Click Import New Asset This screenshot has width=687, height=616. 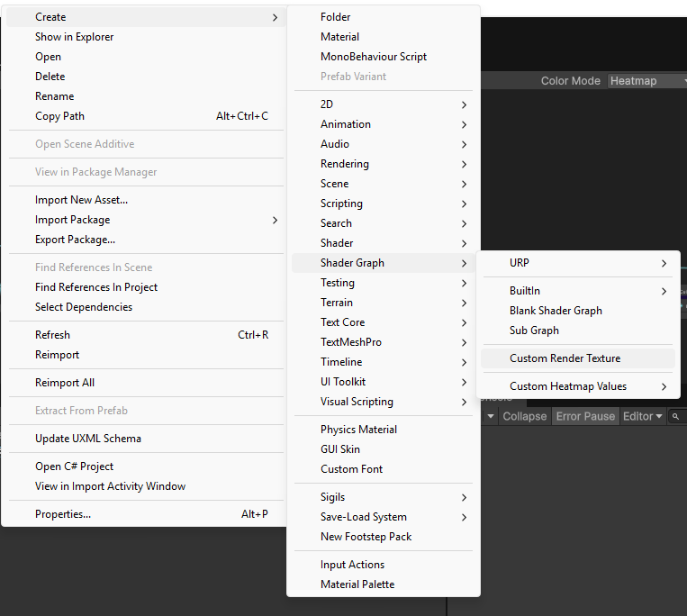pyautogui.click(x=81, y=200)
